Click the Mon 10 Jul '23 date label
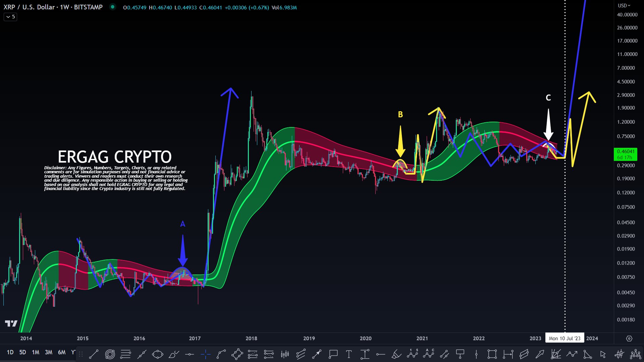This screenshot has width=644, height=362. tap(565, 338)
